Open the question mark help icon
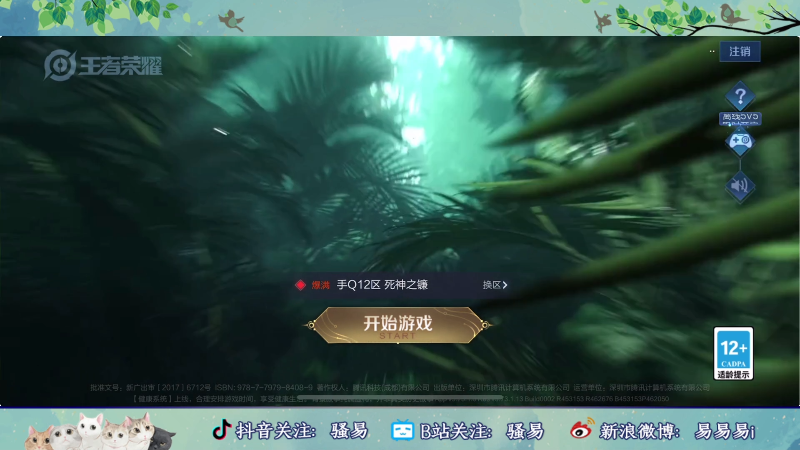The image size is (800, 450). tap(740, 96)
